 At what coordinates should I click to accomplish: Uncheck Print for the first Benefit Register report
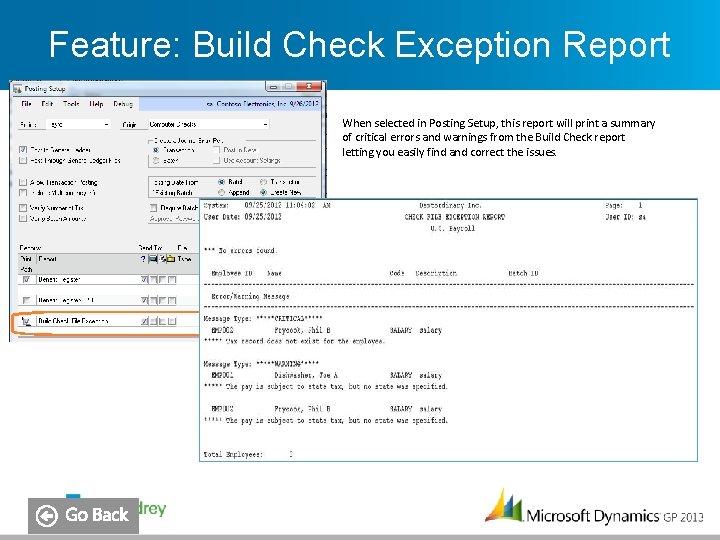click(x=26, y=280)
